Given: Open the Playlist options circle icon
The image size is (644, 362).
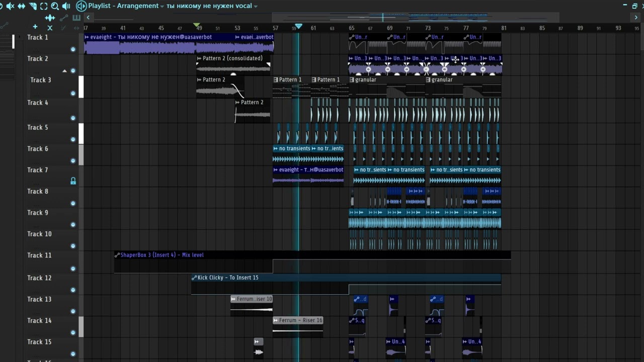Looking at the screenshot, I should coord(81,6).
